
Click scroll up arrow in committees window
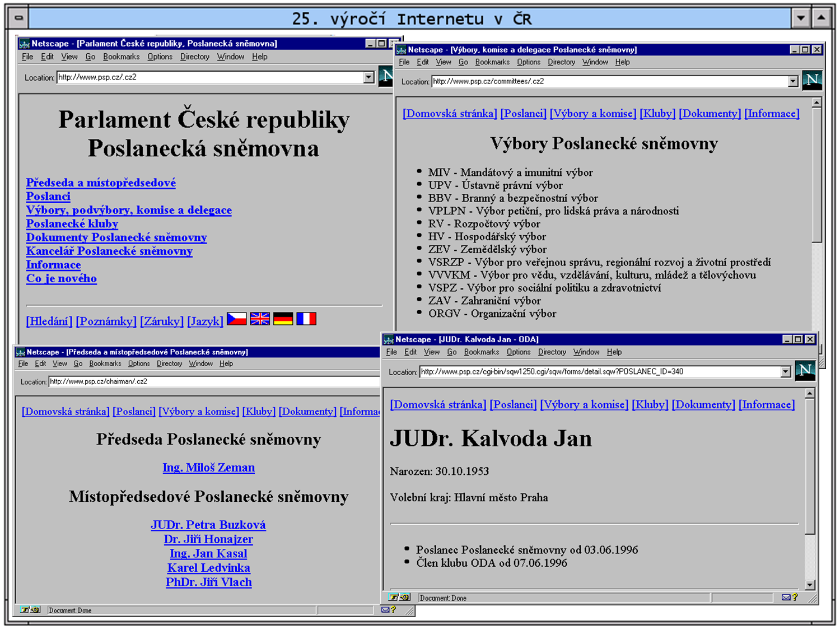pyautogui.click(x=817, y=102)
